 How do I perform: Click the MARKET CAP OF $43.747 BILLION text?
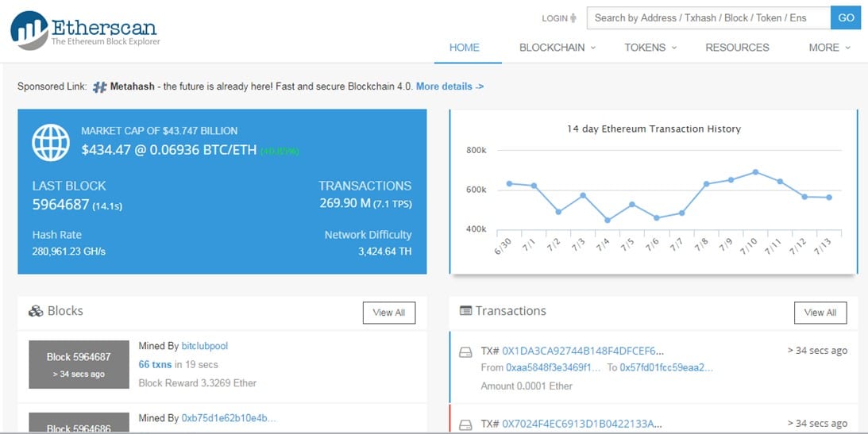click(160, 131)
